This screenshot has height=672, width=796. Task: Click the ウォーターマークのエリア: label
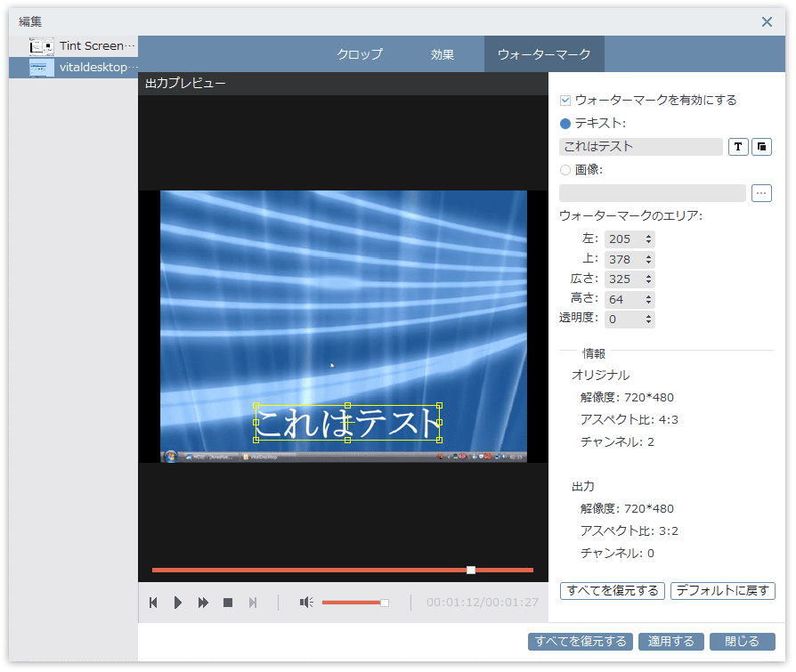tap(631, 215)
